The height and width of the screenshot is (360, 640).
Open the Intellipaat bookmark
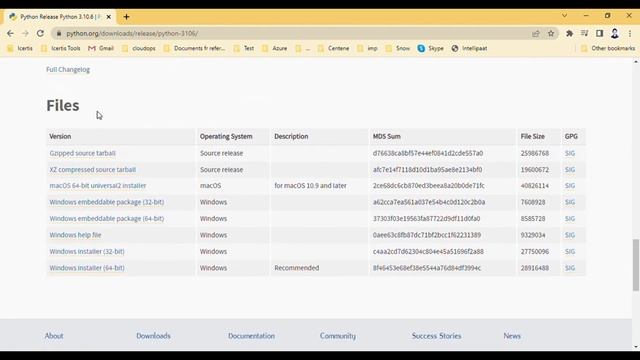(x=469, y=48)
